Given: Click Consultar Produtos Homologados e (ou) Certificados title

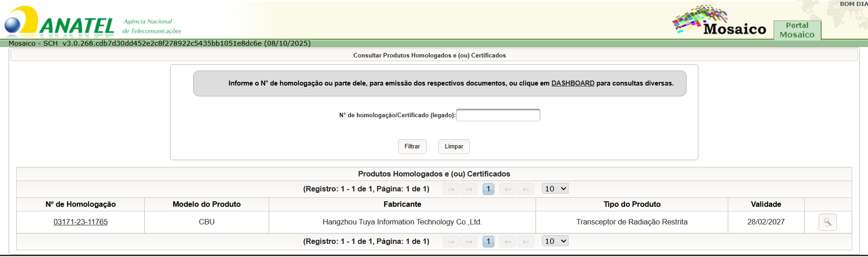Looking at the screenshot, I should 429,55.
